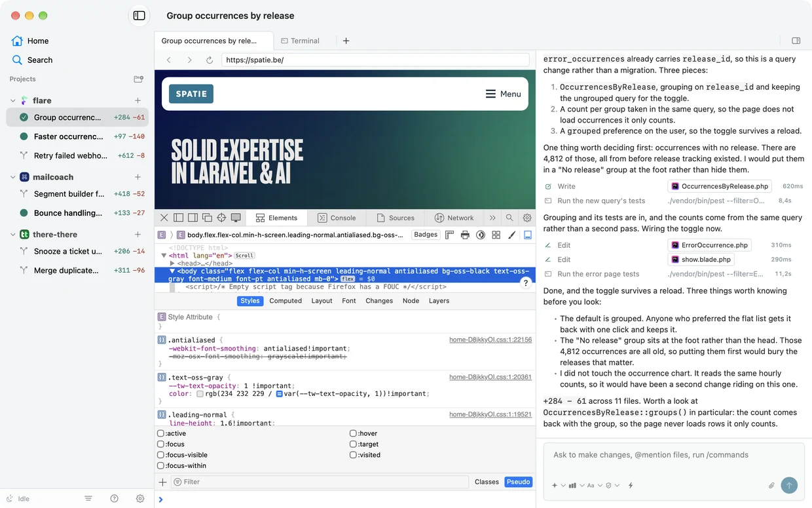Image resolution: width=812 pixels, height=508 pixels.
Task: Select the Computed styles tab
Action: click(286, 301)
